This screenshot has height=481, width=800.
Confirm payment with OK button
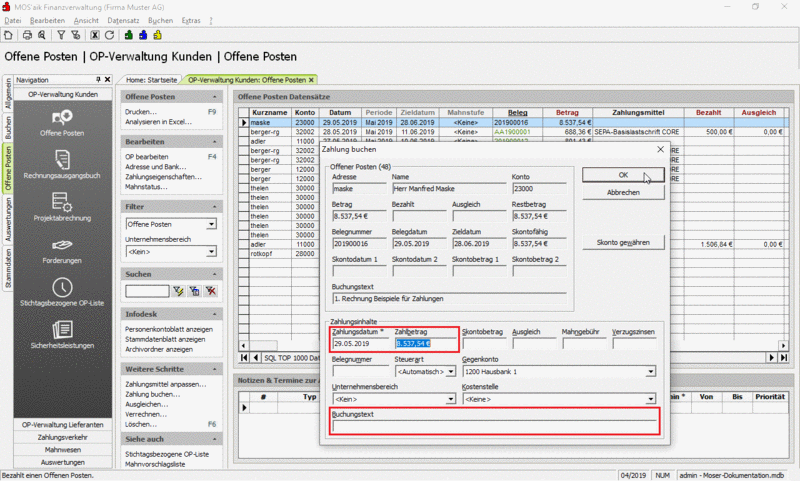[623, 175]
